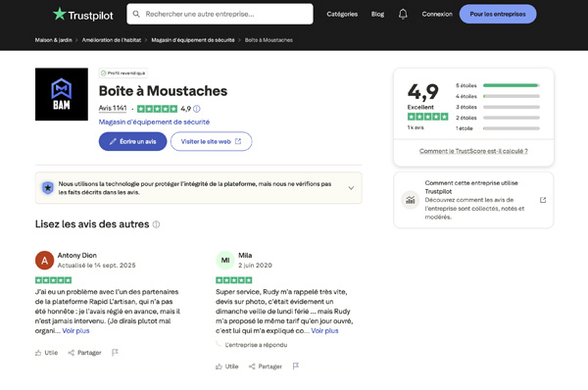Go to Magasin d'équipement de sécurité breadcrumb

[193, 40]
